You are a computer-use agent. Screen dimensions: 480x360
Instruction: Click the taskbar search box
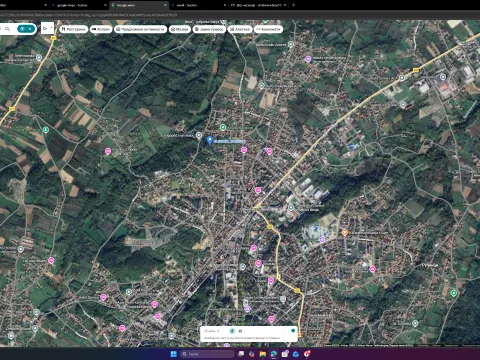[x=207, y=354]
